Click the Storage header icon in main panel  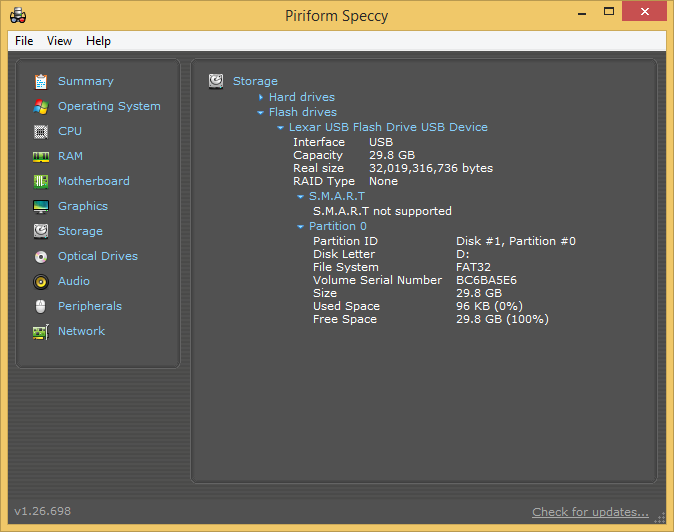[216, 81]
